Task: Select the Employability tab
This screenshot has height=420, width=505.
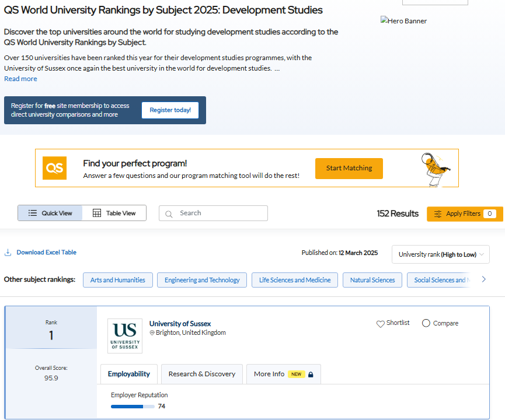Action: [x=129, y=374]
